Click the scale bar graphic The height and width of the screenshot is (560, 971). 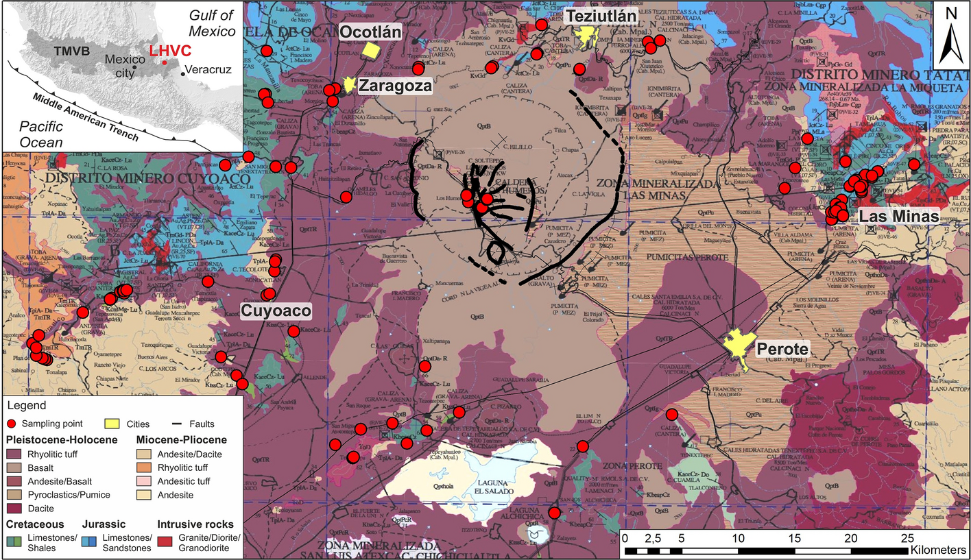766,551
